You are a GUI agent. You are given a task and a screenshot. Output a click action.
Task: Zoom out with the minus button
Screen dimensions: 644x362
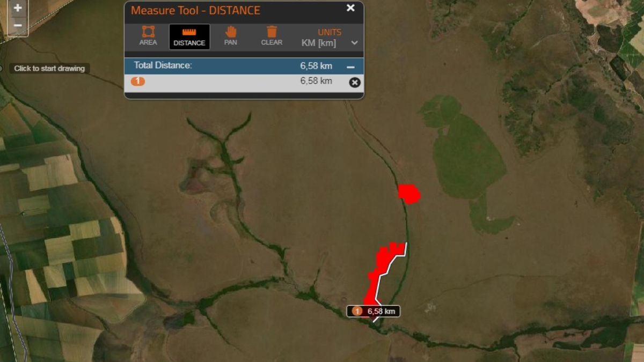coord(18,25)
